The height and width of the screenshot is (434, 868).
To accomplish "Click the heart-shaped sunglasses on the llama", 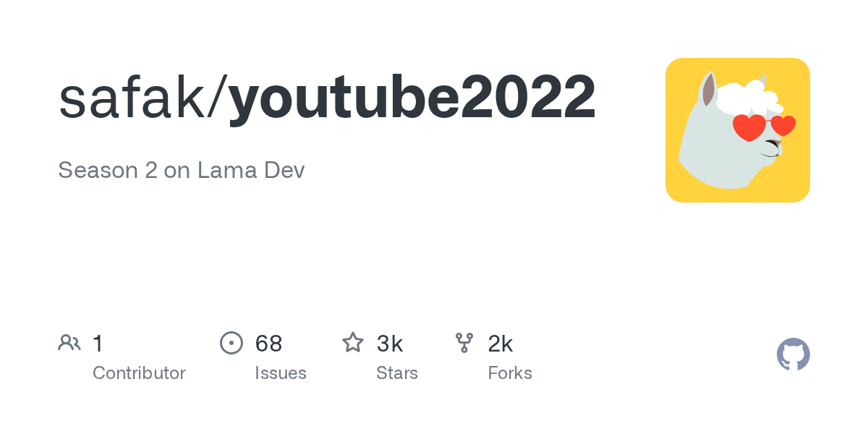I will pos(763,127).
